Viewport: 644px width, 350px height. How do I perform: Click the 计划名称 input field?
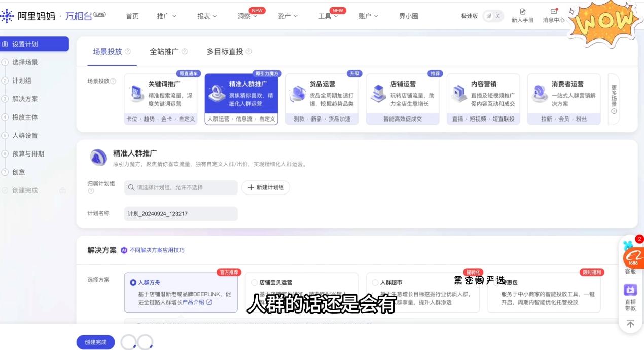[181, 214]
